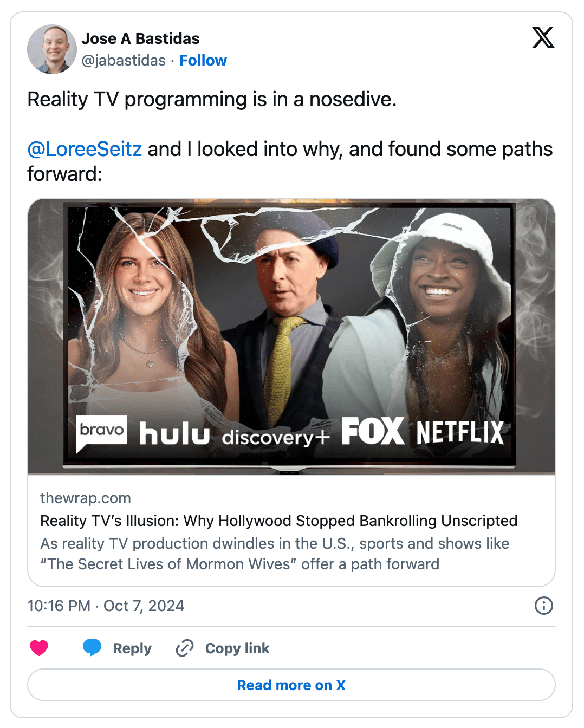
Task: Follow the @jabastidas account
Action: click(203, 61)
